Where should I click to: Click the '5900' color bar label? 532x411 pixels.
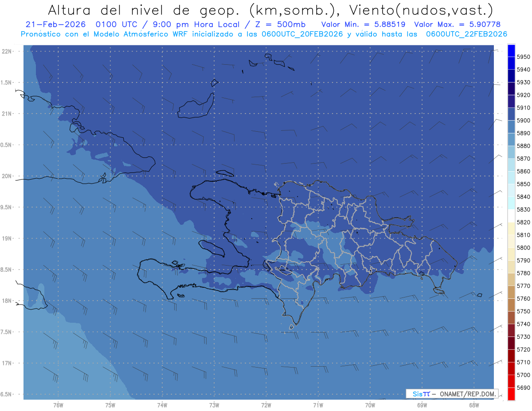[x=524, y=121]
